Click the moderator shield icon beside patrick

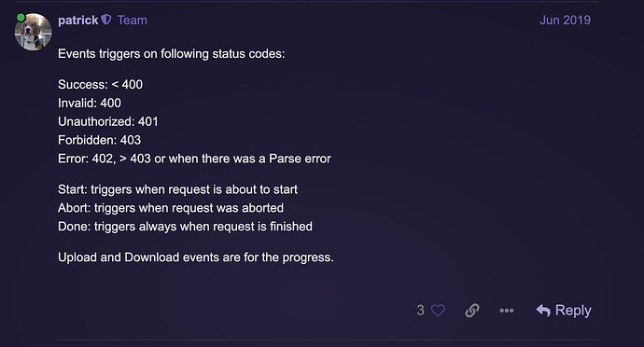point(106,20)
